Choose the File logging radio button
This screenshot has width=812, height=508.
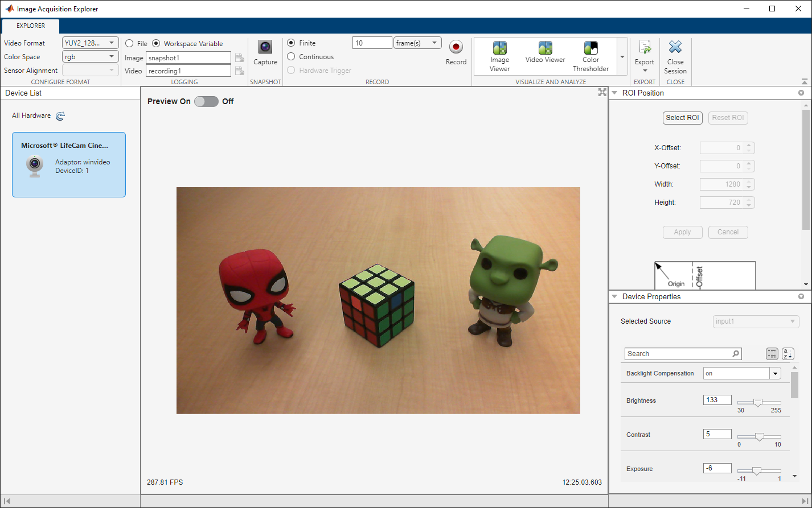click(129, 44)
